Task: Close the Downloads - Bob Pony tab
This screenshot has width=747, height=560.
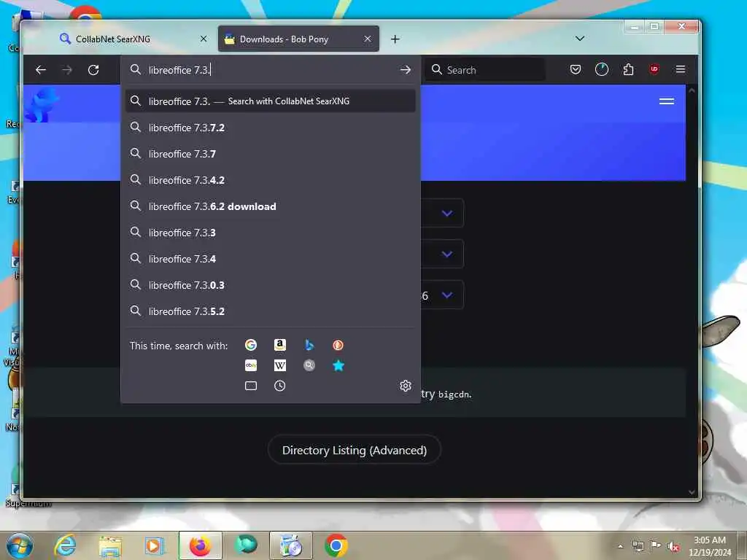Action: 368,39
